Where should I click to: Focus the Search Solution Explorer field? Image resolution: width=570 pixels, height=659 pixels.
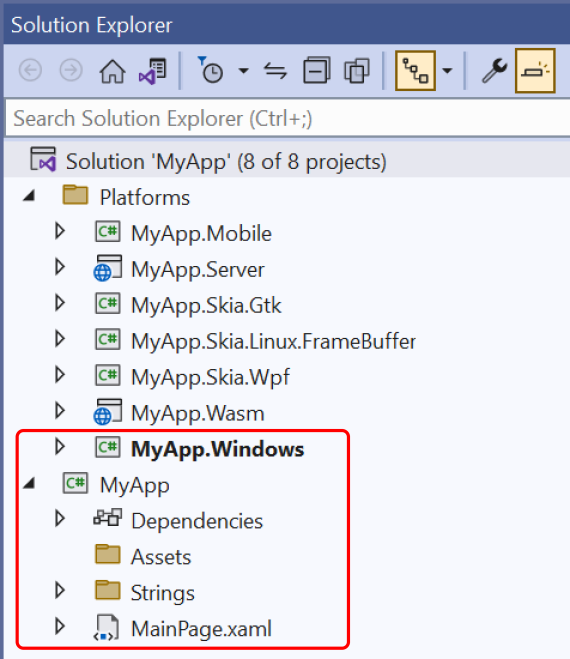click(288, 119)
